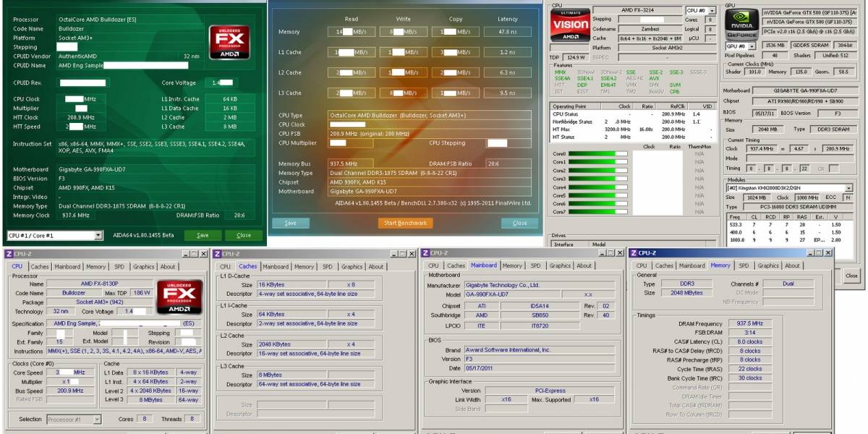Image resolution: width=868 pixels, height=434 pixels.
Task: Expand the GPU #0 selector under GeForce logo
Action: pyautogui.click(x=741, y=45)
